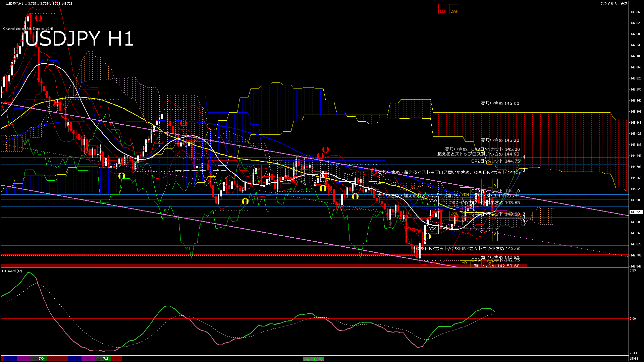644x362 pixels.
Task: Click yellow buy arrow near 144.465 level
Action: click(122, 176)
